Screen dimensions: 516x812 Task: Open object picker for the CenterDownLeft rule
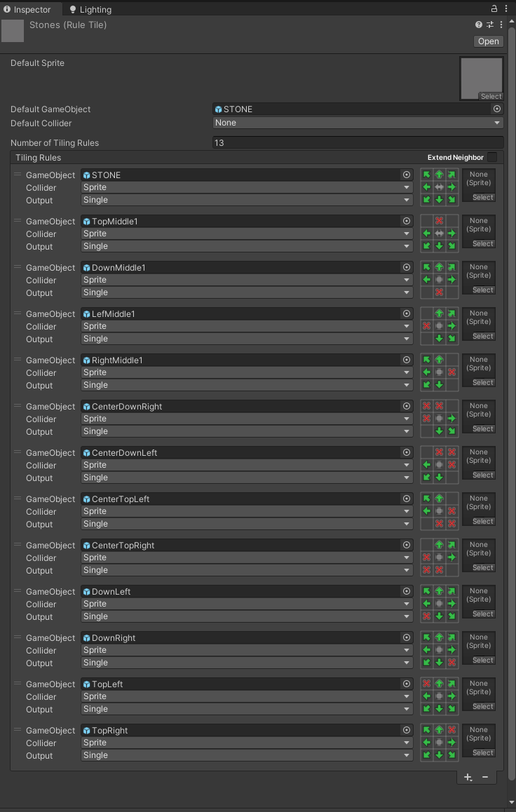pos(407,452)
